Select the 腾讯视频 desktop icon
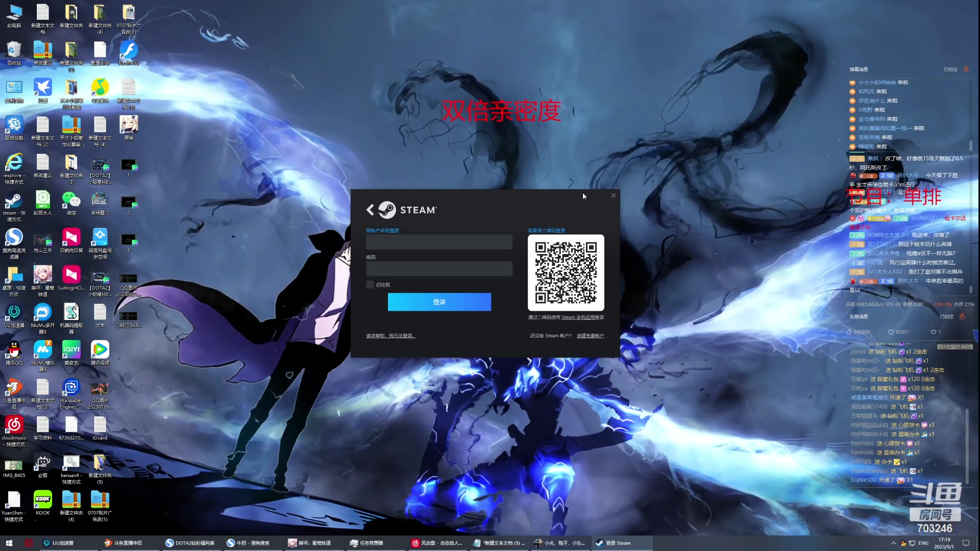This screenshot has width=980, height=551. click(x=100, y=354)
